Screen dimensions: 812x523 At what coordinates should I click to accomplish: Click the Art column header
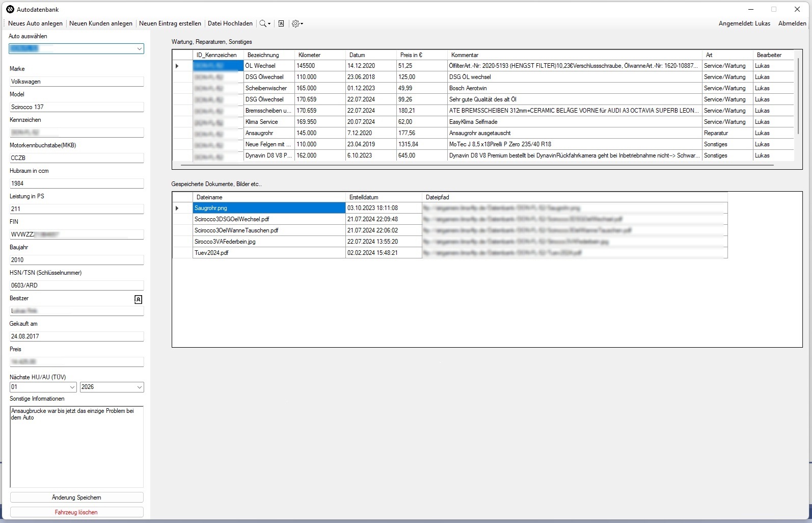727,55
